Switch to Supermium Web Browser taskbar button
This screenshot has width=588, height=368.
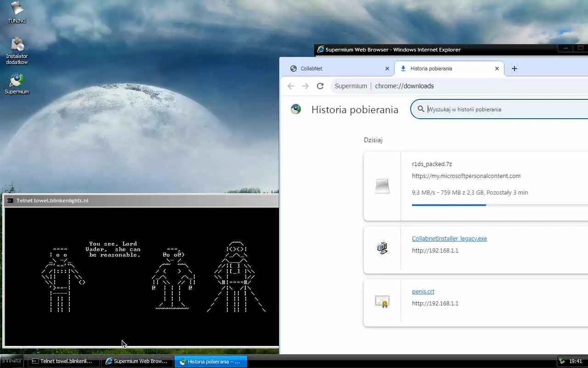click(x=137, y=362)
